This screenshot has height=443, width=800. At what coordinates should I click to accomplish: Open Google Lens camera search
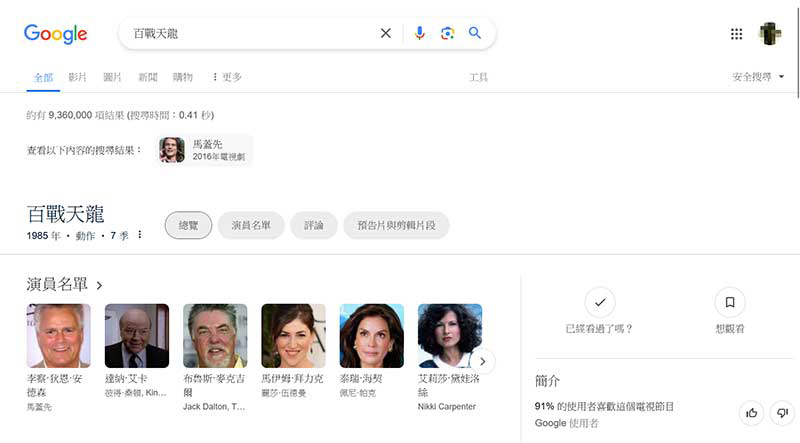pyautogui.click(x=447, y=33)
